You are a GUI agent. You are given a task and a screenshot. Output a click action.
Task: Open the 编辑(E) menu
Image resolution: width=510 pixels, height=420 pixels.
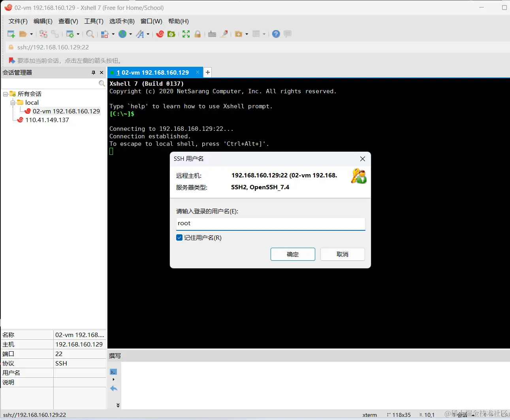pos(43,21)
